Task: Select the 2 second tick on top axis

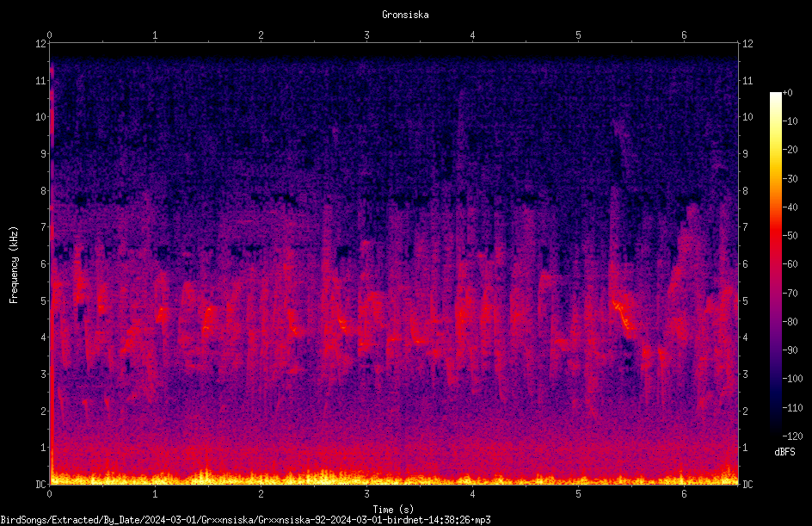Action: (x=261, y=35)
